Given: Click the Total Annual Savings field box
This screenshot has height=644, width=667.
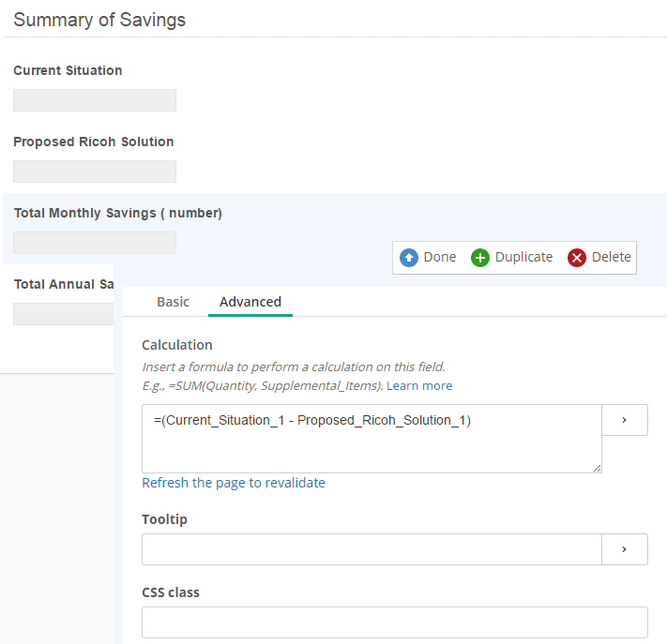Looking at the screenshot, I should click(64, 314).
